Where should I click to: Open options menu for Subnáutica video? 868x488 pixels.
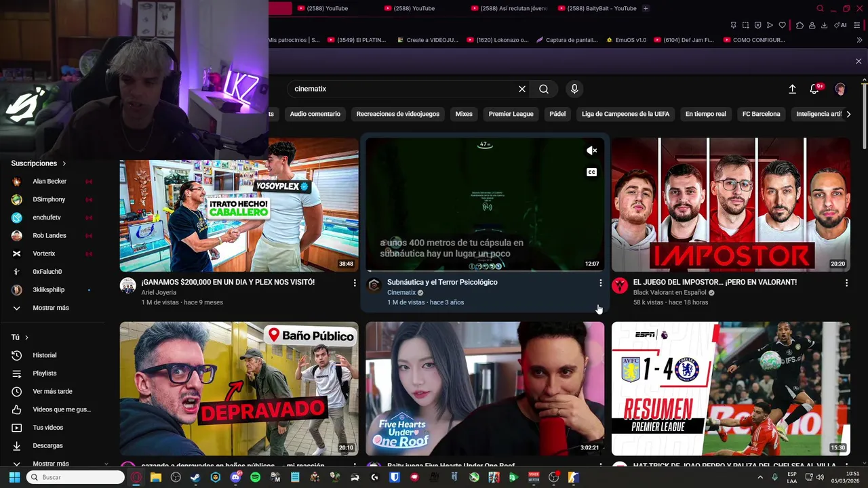coord(600,283)
